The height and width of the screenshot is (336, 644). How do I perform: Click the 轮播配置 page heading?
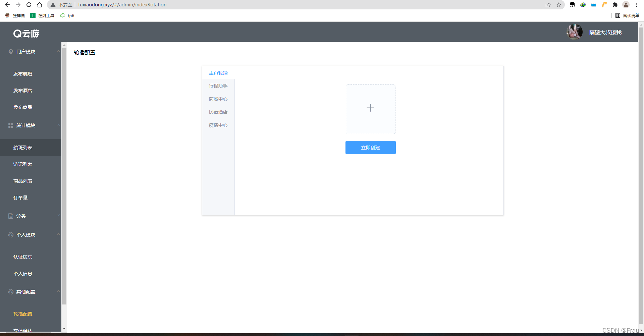pyautogui.click(x=85, y=53)
